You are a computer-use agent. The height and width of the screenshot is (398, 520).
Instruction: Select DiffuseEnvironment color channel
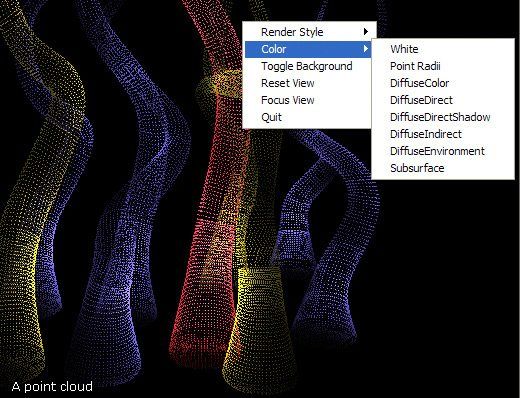click(443, 151)
